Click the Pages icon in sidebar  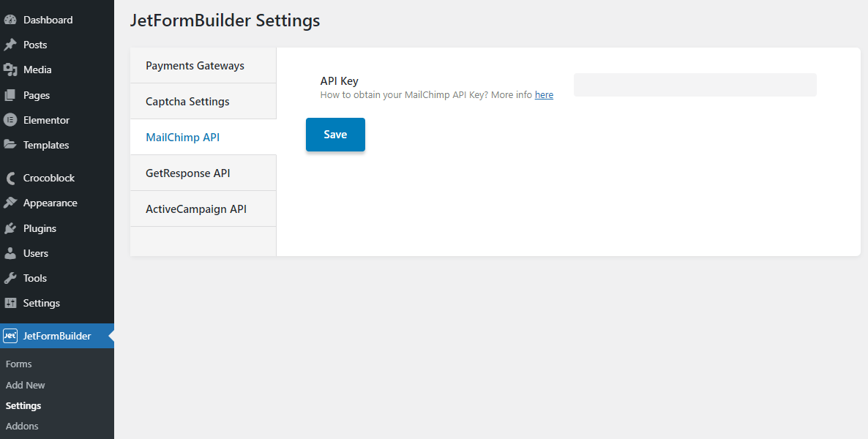click(10, 95)
